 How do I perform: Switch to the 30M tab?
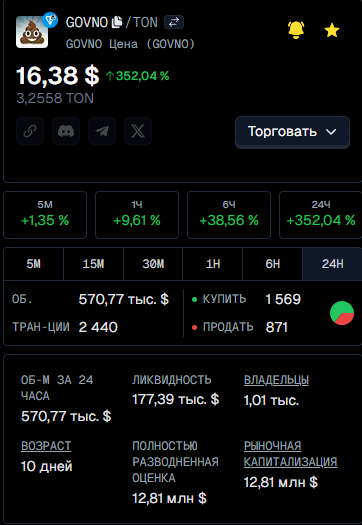[x=153, y=264]
